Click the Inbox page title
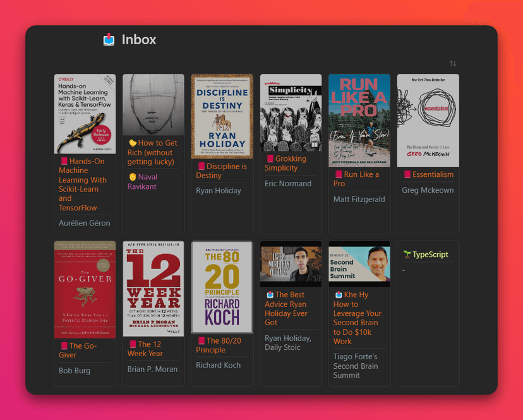This screenshot has width=523, height=420. coord(139,40)
